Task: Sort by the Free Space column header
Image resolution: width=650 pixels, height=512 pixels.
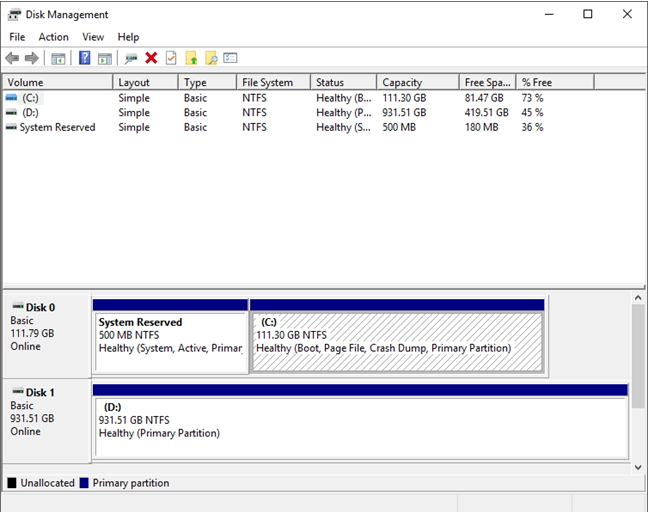Action: pyautogui.click(x=488, y=82)
